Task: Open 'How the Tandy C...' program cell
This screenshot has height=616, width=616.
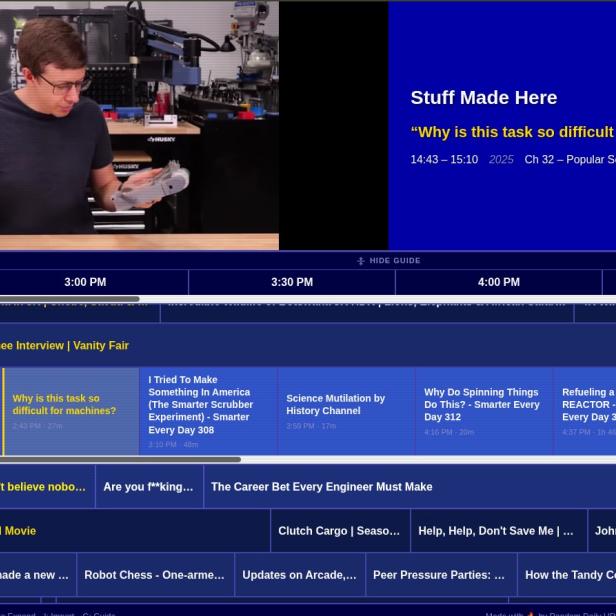Action: point(567,575)
